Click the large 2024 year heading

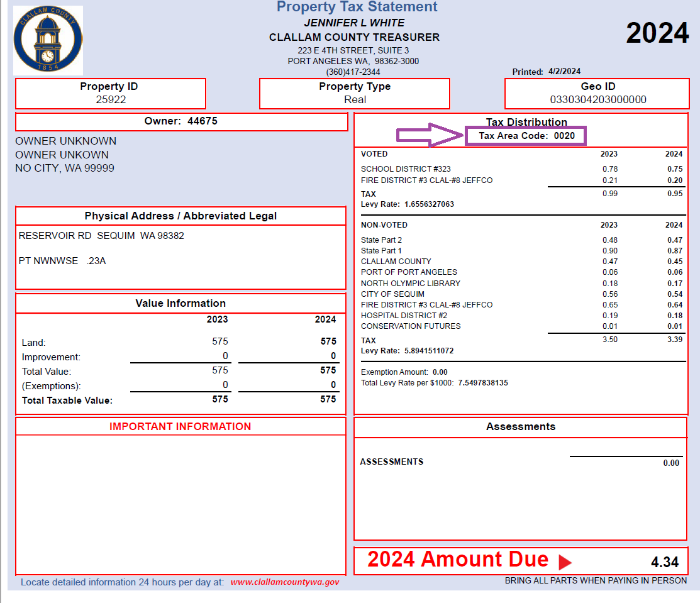(657, 33)
